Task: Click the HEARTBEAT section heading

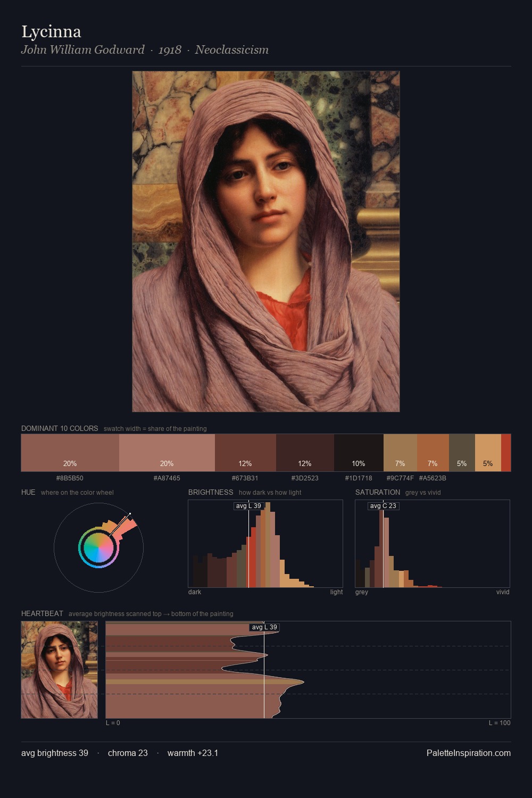Action: (42, 613)
